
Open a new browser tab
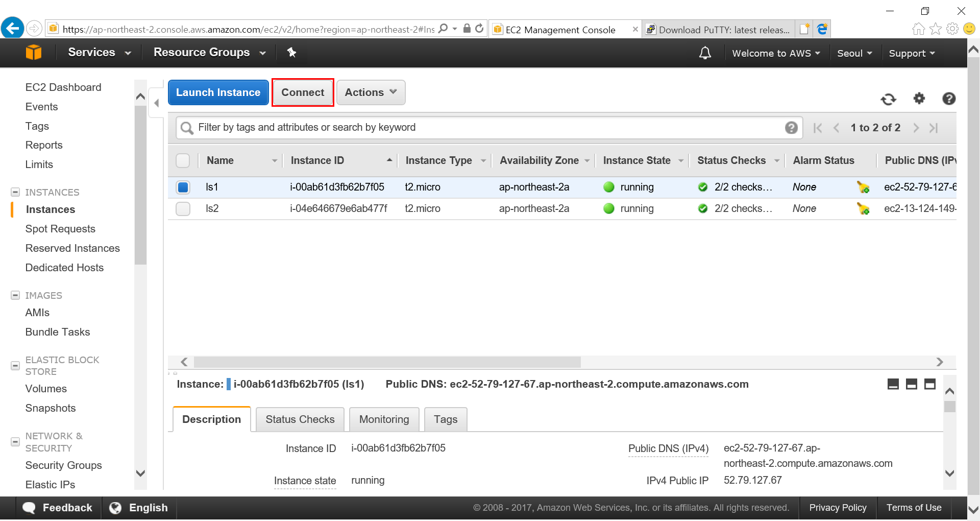(805, 29)
